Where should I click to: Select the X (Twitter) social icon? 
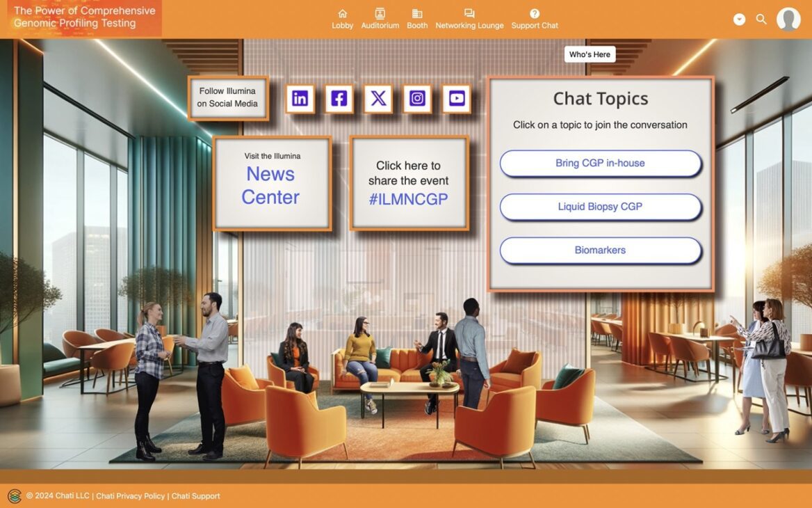377,98
